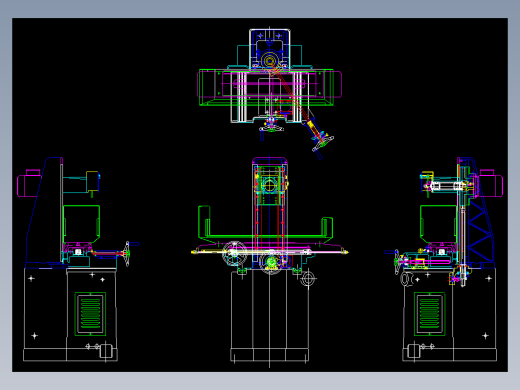Click the magenta motor on the left view
Screen dimensions: 520x390
28,183
